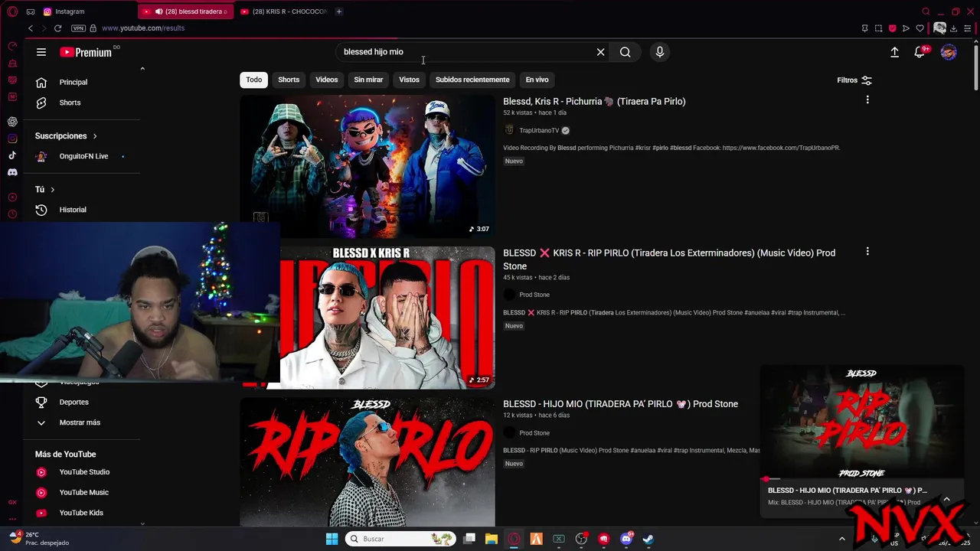This screenshot has height=551, width=980.
Task: Select the Shorts filter chip
Action: (x=289, y=80)
